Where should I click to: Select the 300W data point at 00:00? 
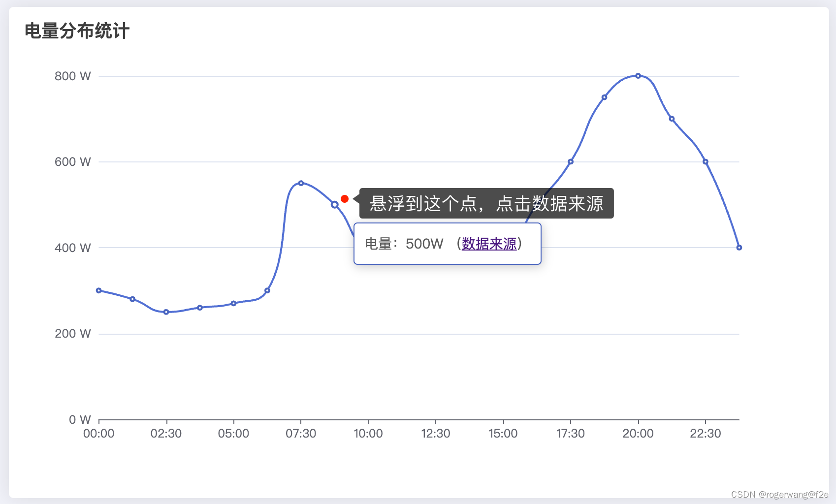tap(99, 290)
